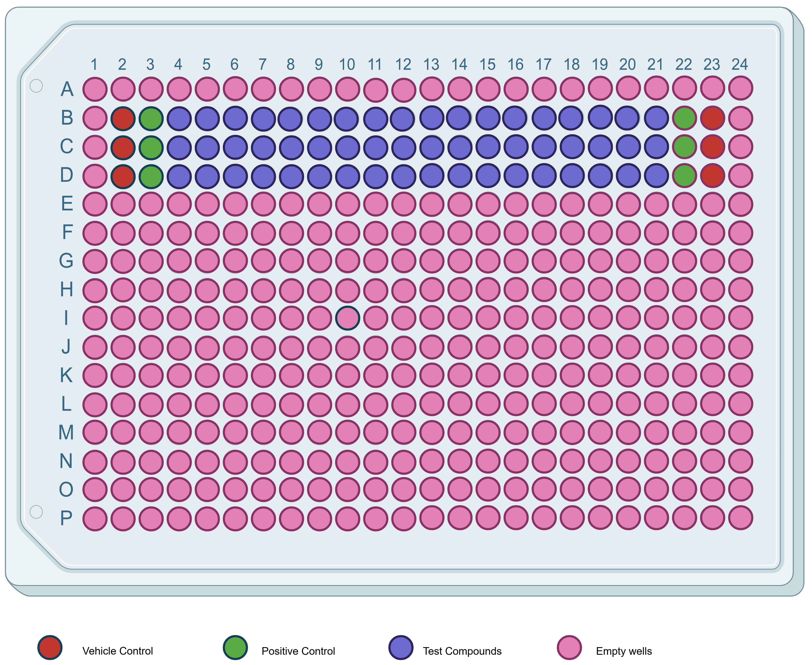Click the red vehicle control well B2

point(123,118)
